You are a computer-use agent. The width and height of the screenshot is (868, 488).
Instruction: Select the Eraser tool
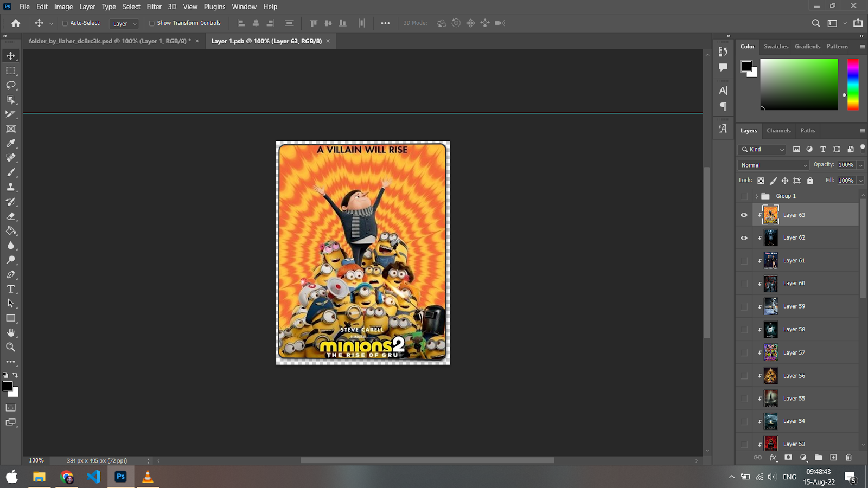(x=11, y=216)
